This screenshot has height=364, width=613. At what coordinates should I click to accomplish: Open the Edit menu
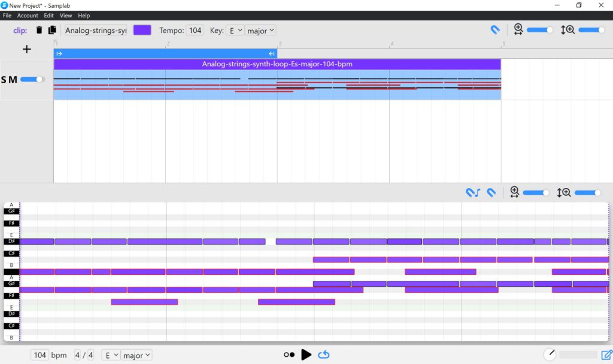coord(48,16)
